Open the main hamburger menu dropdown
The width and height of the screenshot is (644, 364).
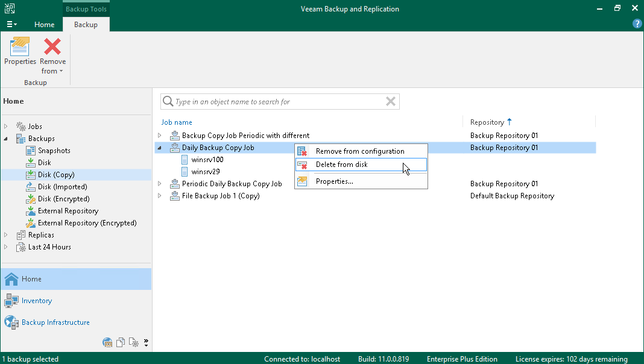click(11, 25)
